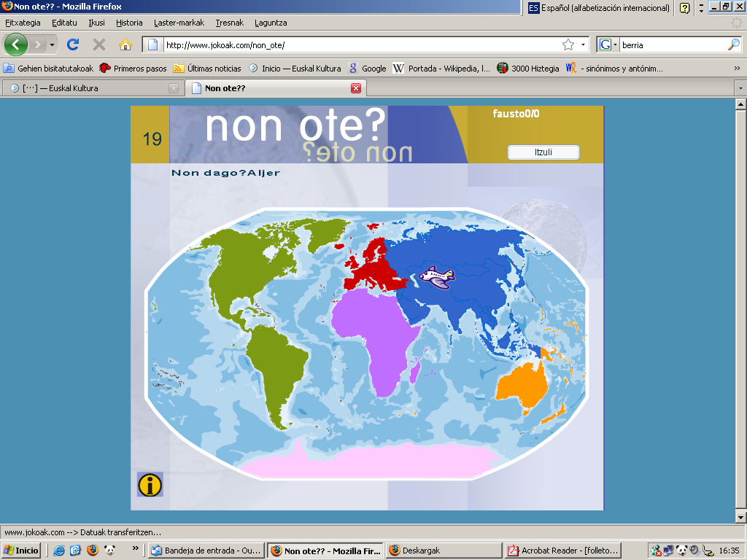747x560 pixels.
Task: Open the search engine selector dropdown
Action: (608, 44)
